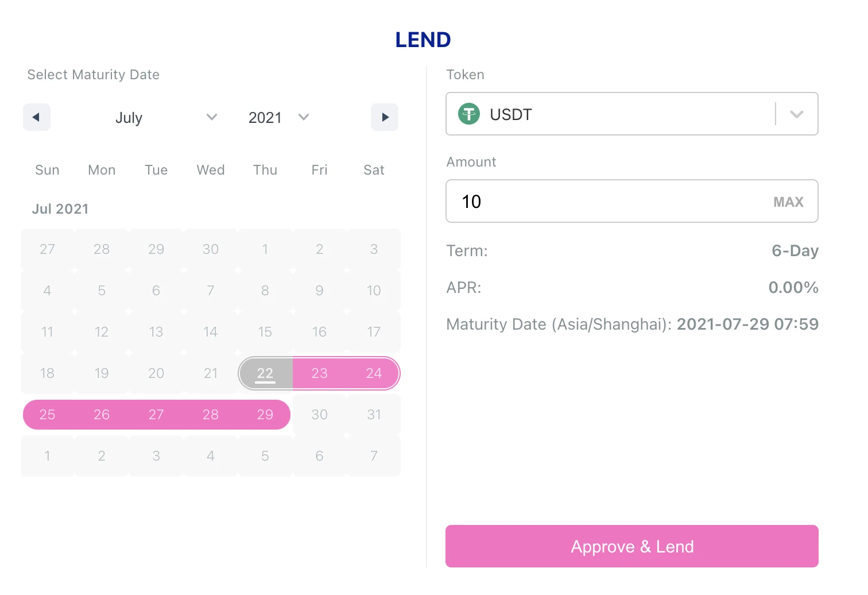Pick July 31 on the calendar
Screen dimensions: 868x595
[x=374, y=415]
